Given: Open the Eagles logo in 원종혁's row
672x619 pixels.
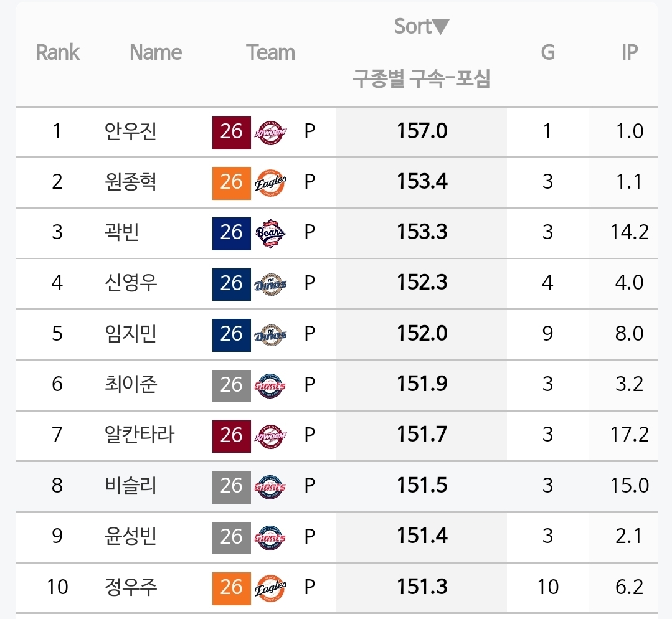Looking at the screenshot, I should point(271,182).
